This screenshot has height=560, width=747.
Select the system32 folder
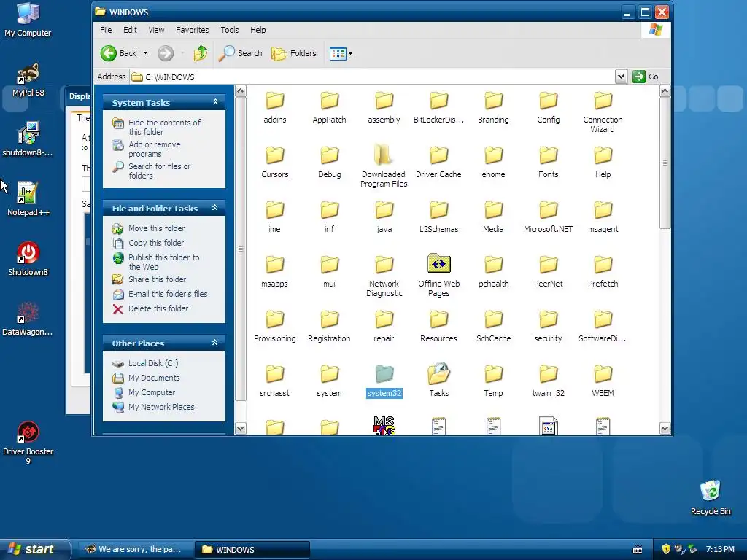(x=384, y=381)
